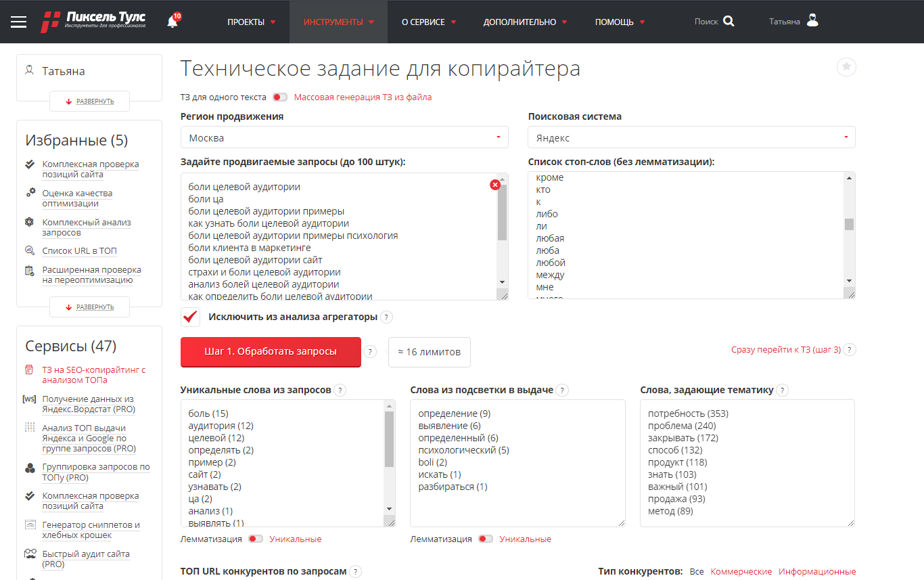Click question mark near Уникальные слова из запросов
This screenshot has height=580, width=924.
(339, 390)
